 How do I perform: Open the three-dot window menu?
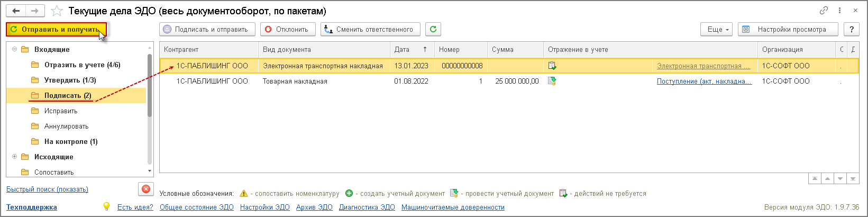click(839, 11)
